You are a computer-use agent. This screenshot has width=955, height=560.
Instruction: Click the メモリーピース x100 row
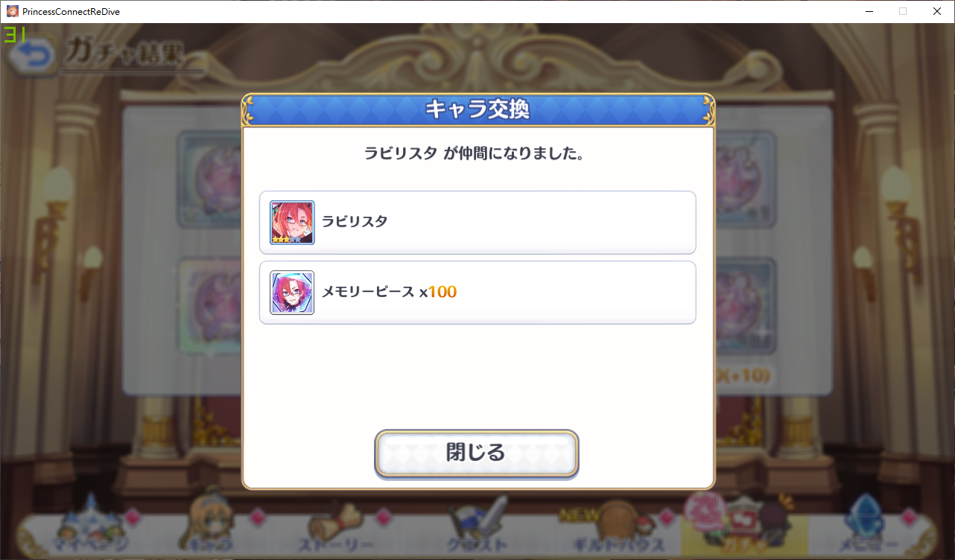pyautogui.click(x=477, y=293)
